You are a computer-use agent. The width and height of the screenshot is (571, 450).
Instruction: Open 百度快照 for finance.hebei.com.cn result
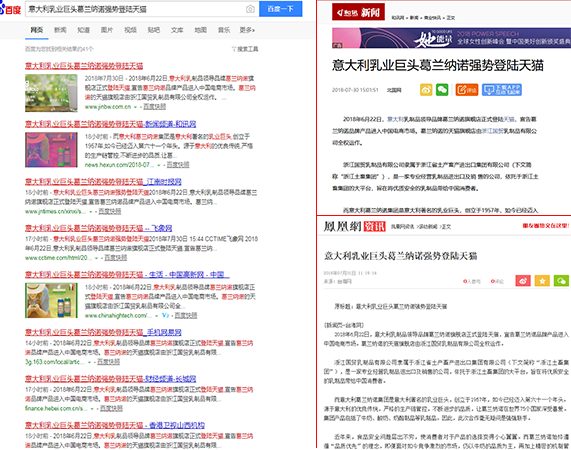(111, 409)
